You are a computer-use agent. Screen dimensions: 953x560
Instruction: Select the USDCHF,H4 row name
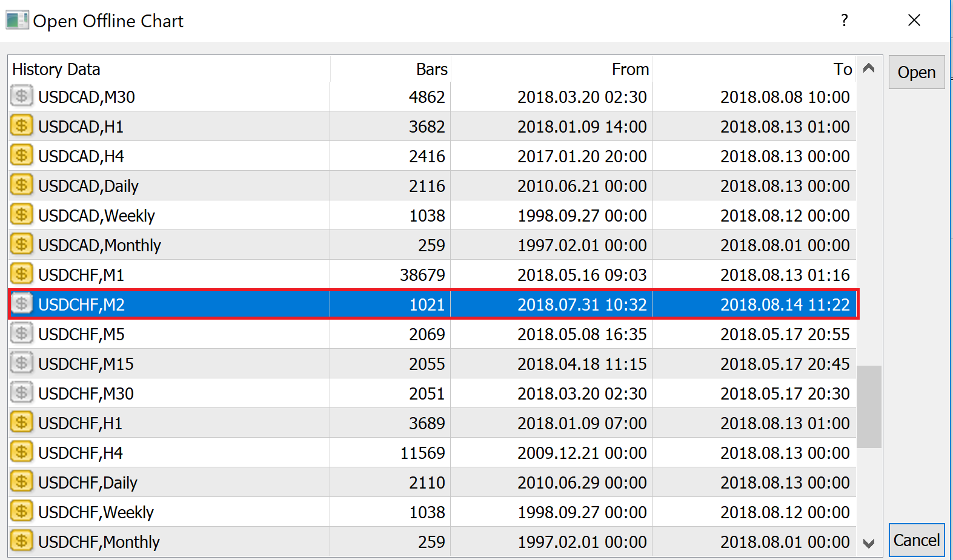81,453
